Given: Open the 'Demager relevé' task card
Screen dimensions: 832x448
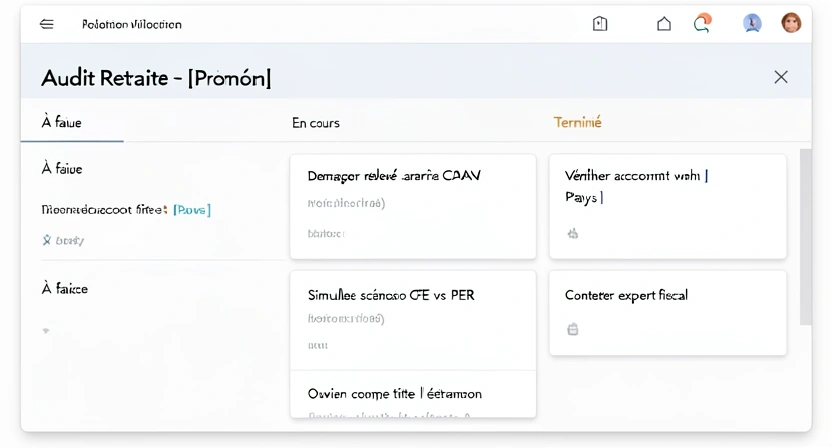Looking at the screenshot, I should pos(412,206).
